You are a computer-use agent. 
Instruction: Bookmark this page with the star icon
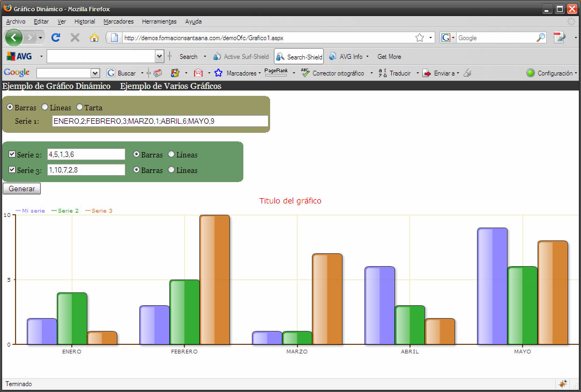[x=420, y=37]
